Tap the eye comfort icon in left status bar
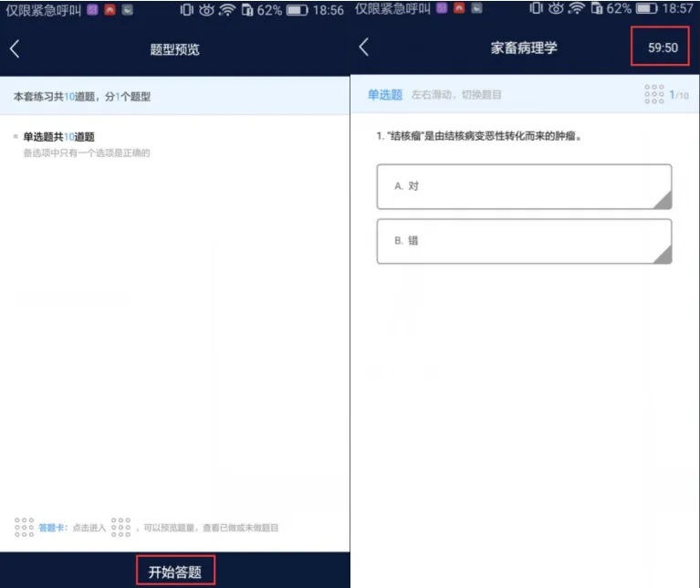 pos(206,10)
